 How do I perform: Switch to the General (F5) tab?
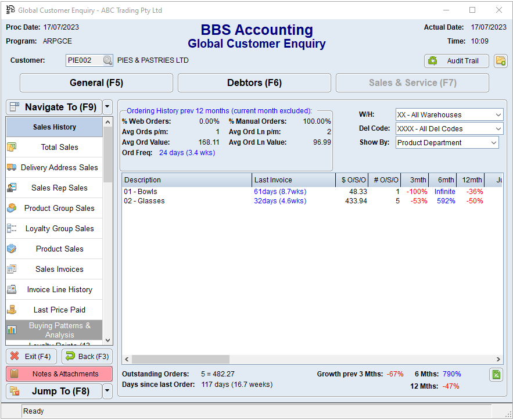96,83
